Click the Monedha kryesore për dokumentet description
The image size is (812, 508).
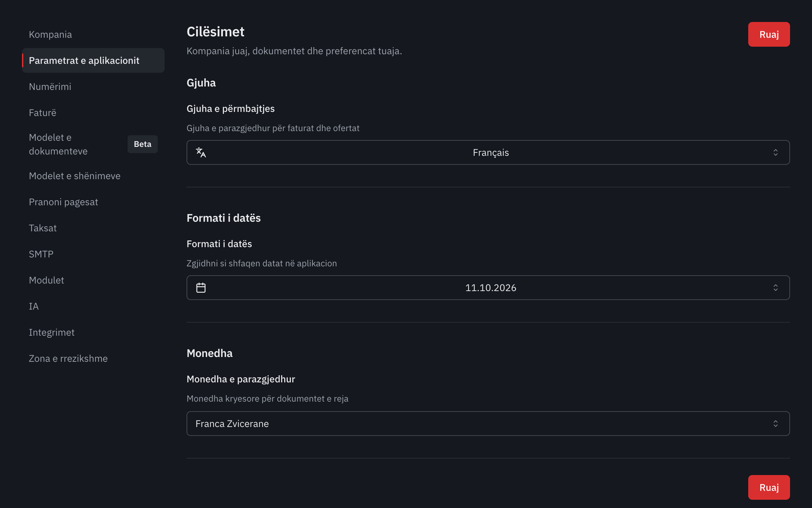267,399
